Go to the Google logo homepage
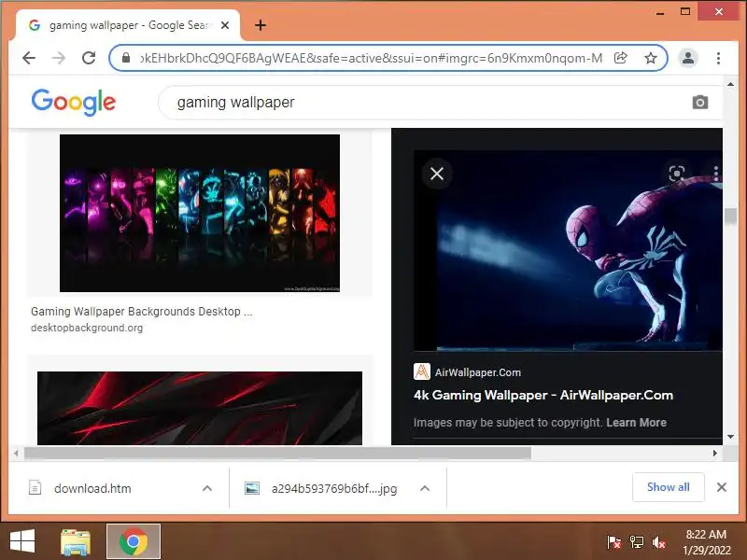Viewport: 747px width, 560px height. pos(74,102)
